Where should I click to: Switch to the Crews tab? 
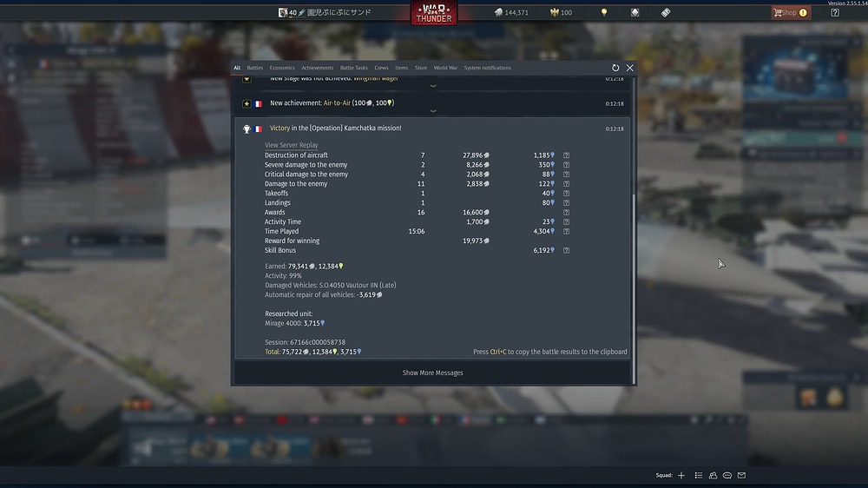coord(381,68)
